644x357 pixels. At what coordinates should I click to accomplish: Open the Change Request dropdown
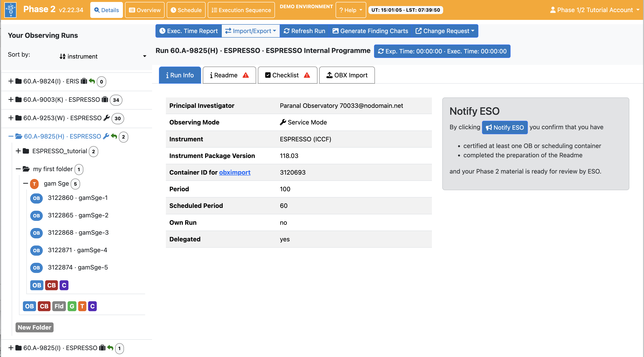click(x=445, y=31)
